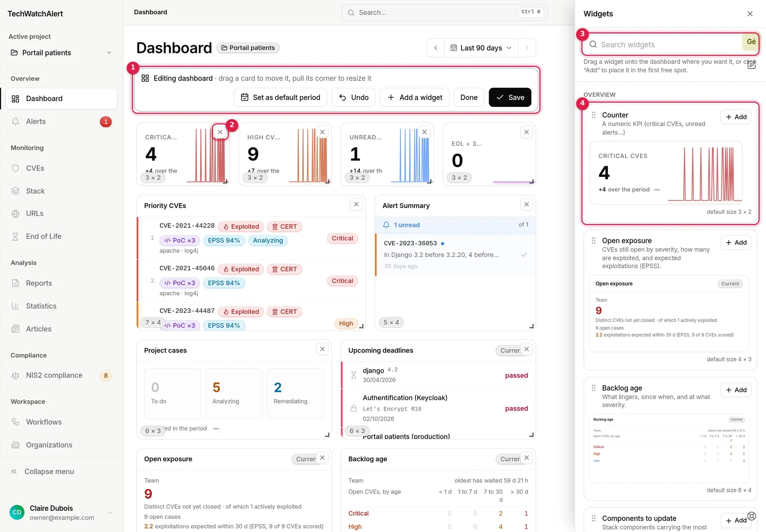The height and width of the screenshot is (532, 766).
Task: Add the Backlog age widget
Action: click(x=736, y=390)
